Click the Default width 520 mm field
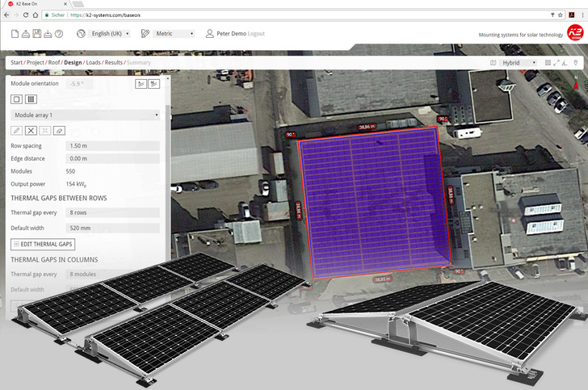 coord(113,228)
